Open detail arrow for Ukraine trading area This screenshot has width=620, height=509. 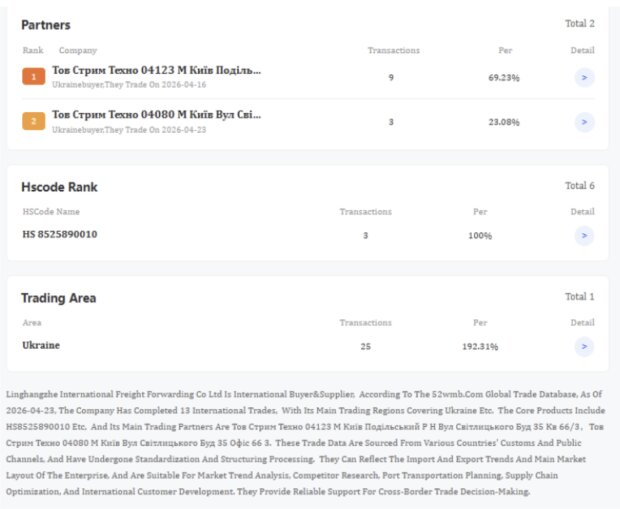click(x=584, y=347)
